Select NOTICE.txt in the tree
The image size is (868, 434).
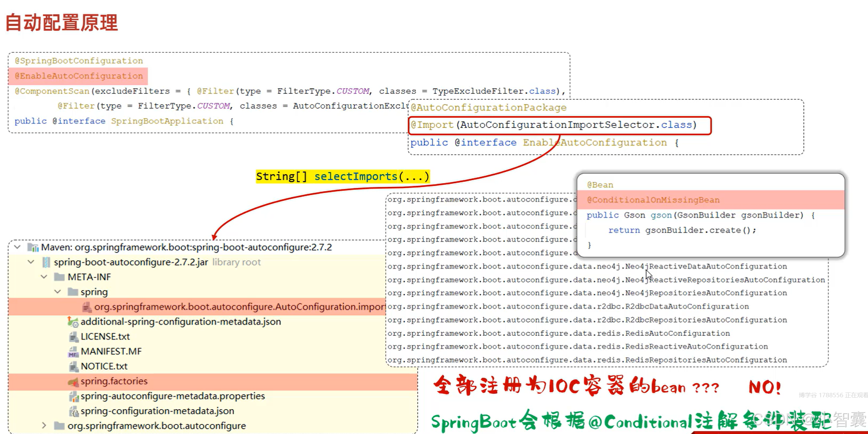[x=104, y=366]
